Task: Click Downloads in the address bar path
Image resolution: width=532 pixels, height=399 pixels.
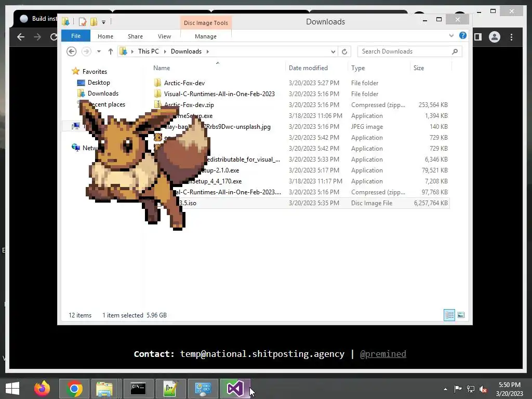Action: point(186,51)
